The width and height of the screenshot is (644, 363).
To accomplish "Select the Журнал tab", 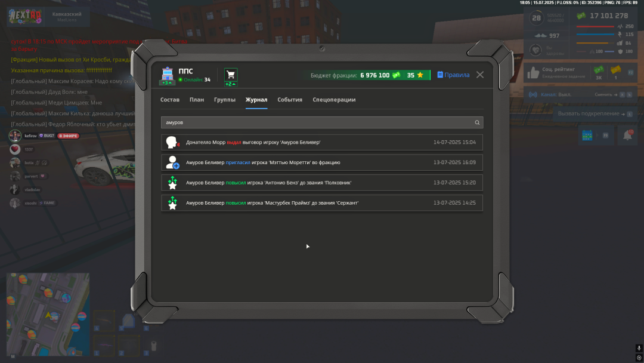I will tap(256, 100).
